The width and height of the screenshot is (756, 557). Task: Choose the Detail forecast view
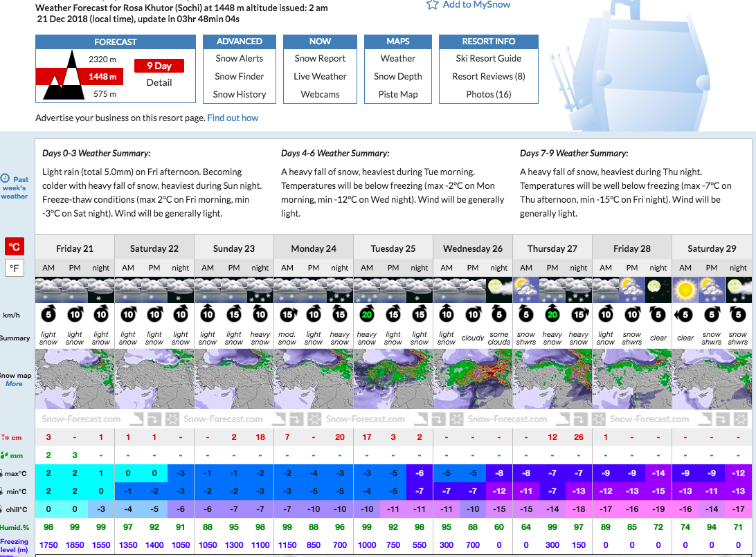159,82
